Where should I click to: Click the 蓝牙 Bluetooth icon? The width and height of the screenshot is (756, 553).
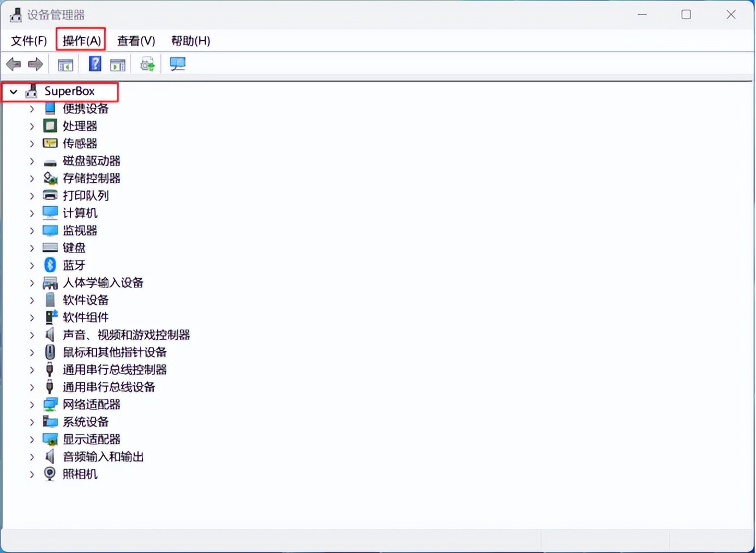[50, 265]
